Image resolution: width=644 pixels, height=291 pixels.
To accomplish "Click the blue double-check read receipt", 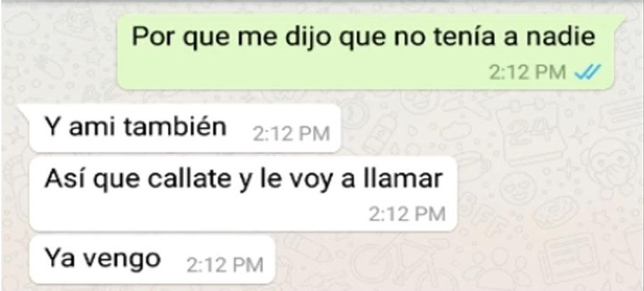I will (588, 72).
